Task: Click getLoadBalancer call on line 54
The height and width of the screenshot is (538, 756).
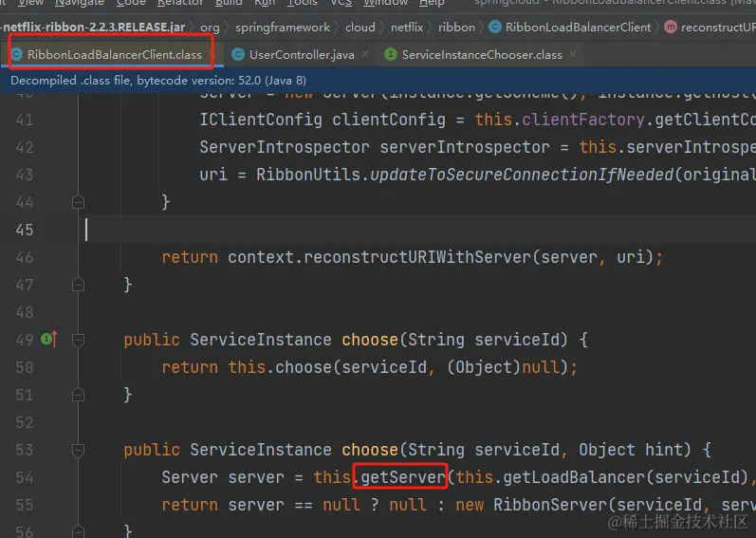Action: (x=574, y=477)
